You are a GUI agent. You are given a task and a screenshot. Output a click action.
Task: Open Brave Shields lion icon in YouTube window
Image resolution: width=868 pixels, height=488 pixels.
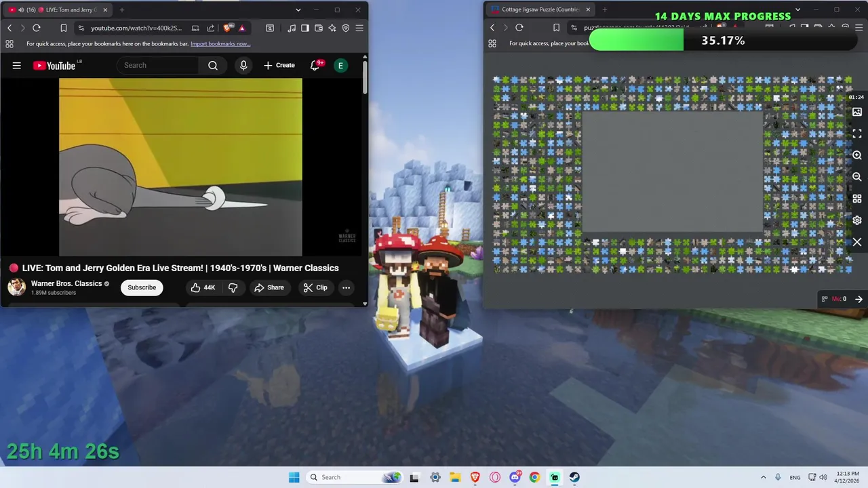(x=227, y=28)
